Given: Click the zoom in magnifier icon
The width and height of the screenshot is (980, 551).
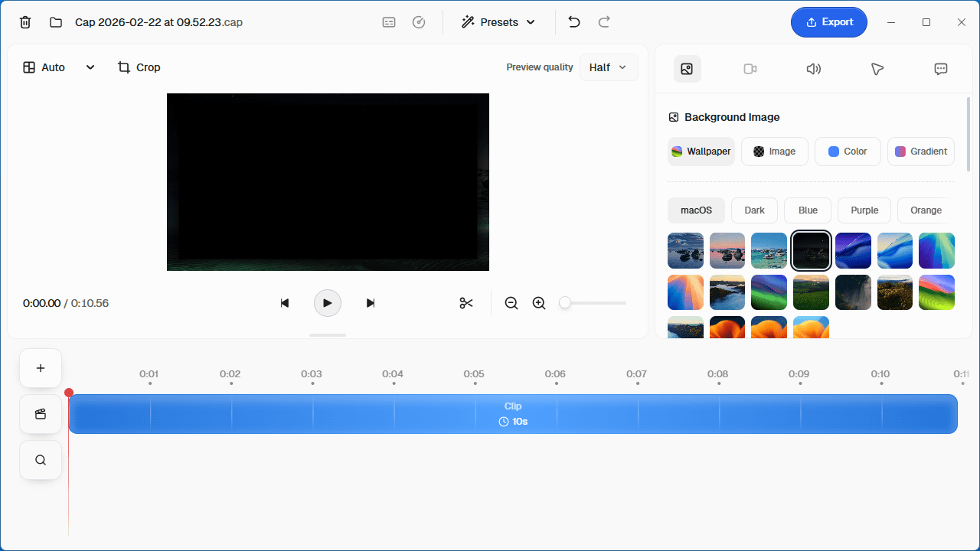Looking at the screenshot, I should [x=539, y=303].
